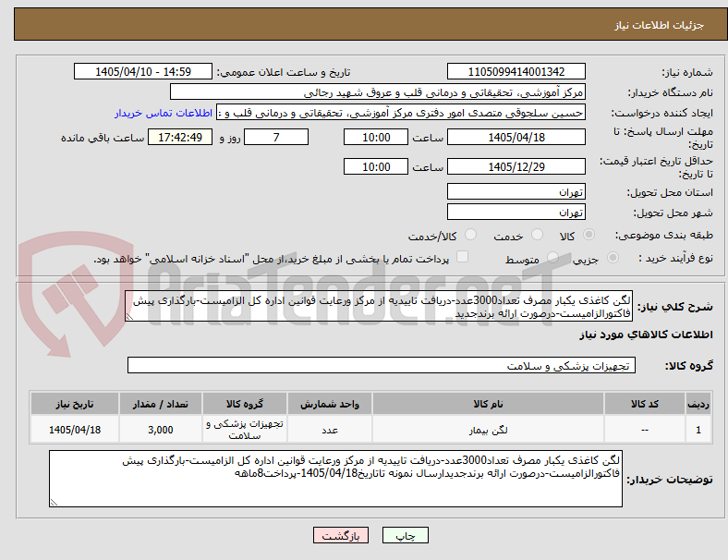The image size is (728, 560).
Task: Select the جزیی purchase type radio
Action: click(x=613, y=258)
